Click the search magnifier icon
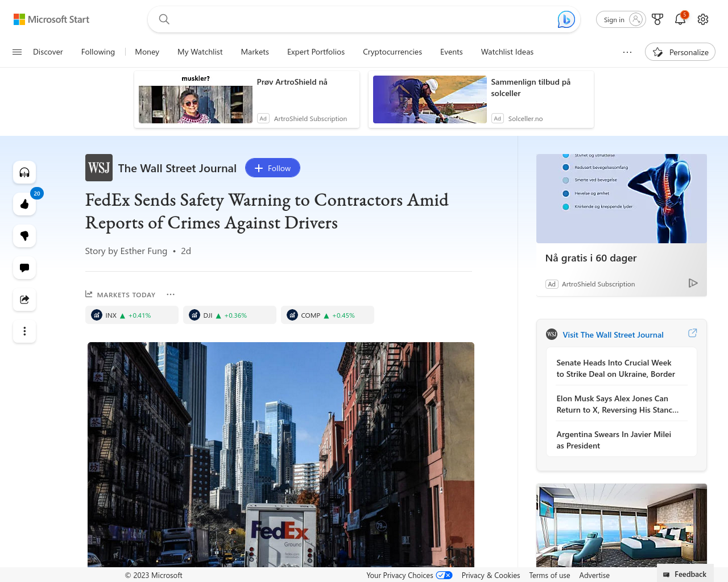This screenshot has height=582, width=728. (164, 19)
